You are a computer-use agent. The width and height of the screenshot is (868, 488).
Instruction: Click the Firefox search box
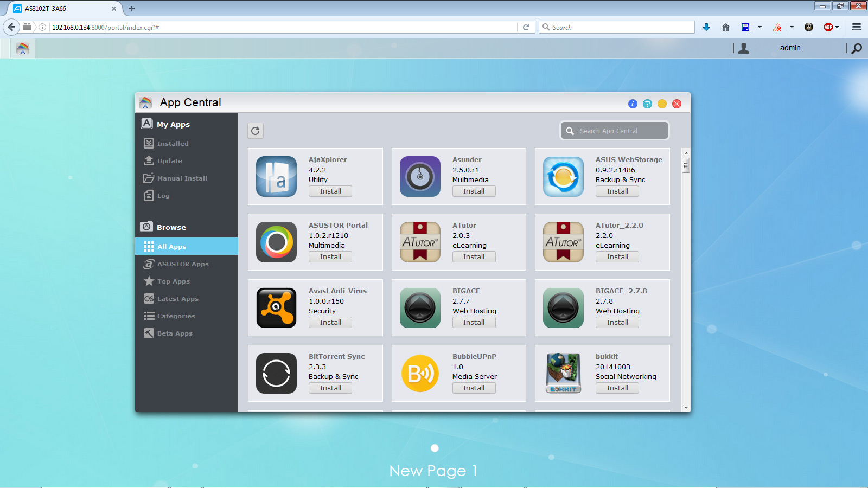[x=617, y=27]
